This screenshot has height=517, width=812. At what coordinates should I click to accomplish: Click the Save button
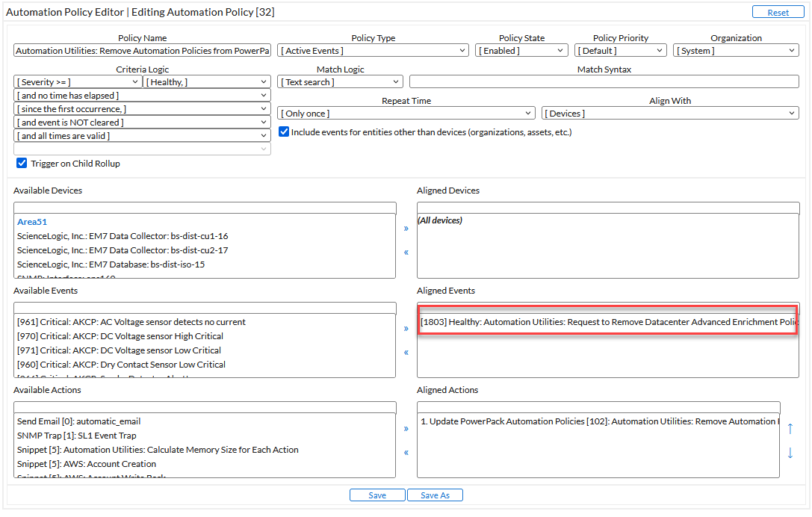pyautogui.click(x=377, y=495)
